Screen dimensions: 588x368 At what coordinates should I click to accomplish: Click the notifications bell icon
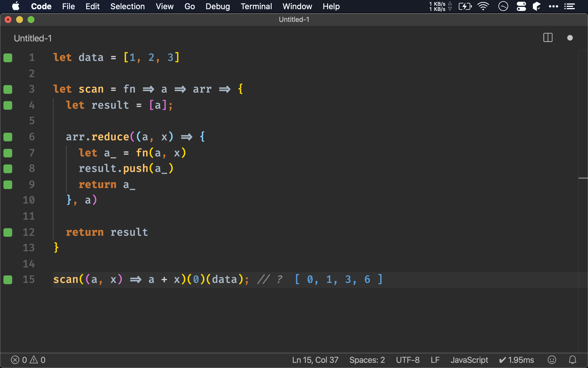click(572, 360)
